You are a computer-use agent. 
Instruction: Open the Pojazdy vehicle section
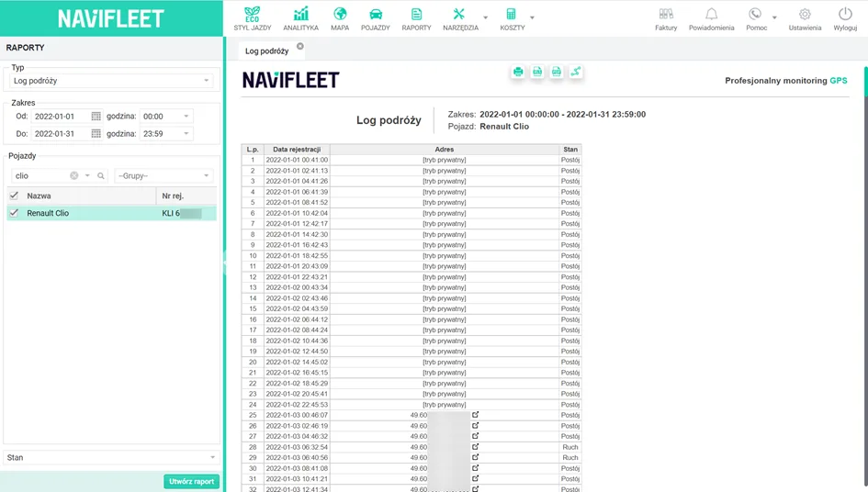click(376, 18)
